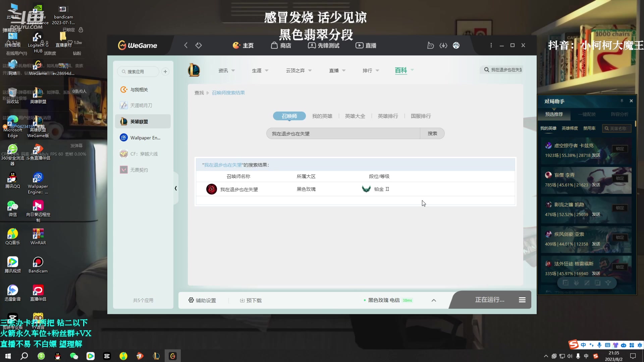Open Windows taskbar search

24,356
